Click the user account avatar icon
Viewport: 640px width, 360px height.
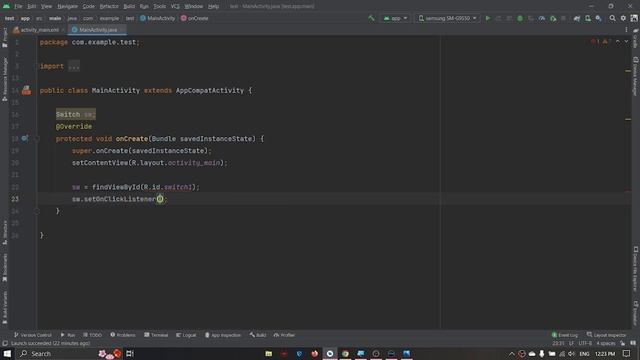point(634,18)
